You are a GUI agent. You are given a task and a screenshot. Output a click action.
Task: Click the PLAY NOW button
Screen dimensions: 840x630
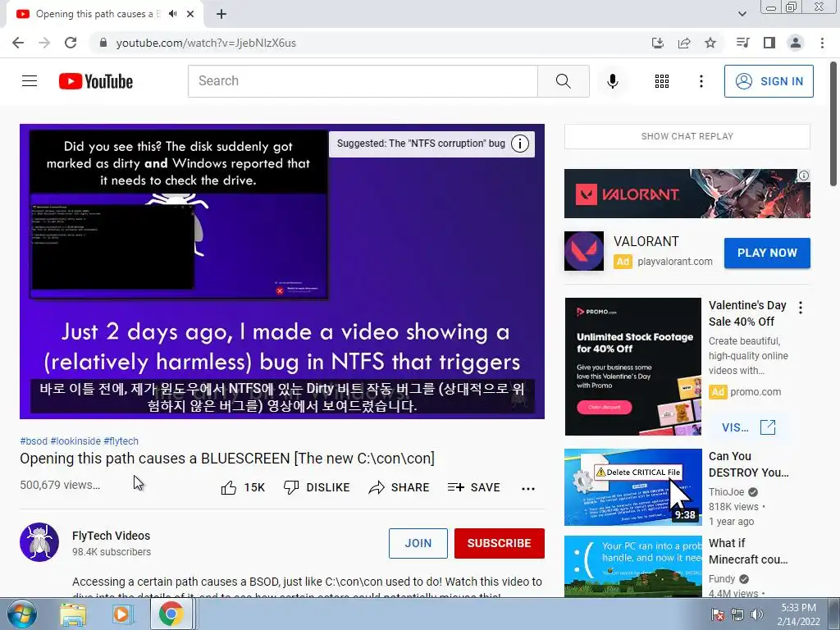[x=767, y=253]
